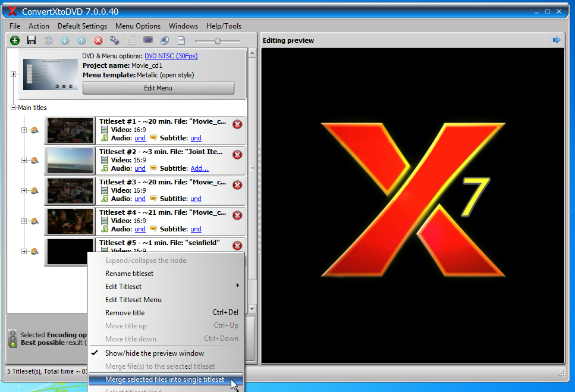Click the toolbar zoom slider handle
This screenshot has height=392, width=575.
(x=218, y=41)
